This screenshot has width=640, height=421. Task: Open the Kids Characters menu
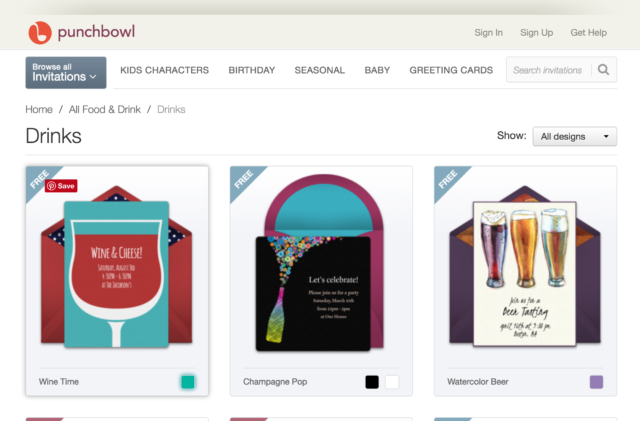pos(164,70)
